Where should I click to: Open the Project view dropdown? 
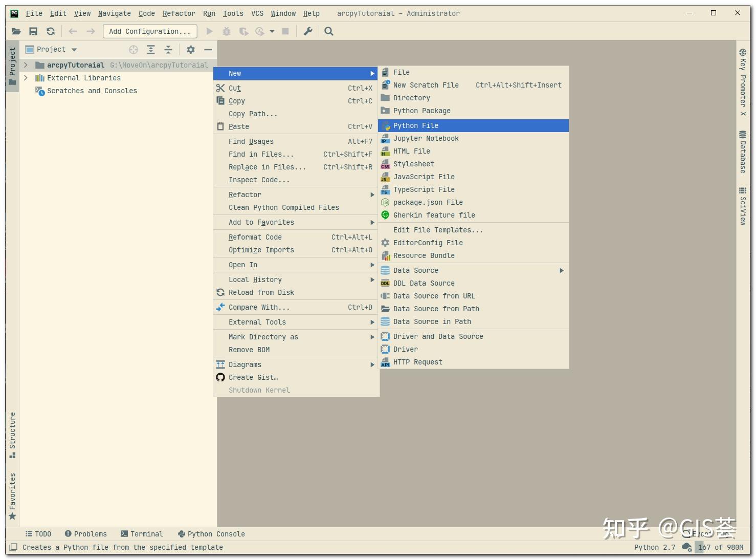tap(51, 50)
